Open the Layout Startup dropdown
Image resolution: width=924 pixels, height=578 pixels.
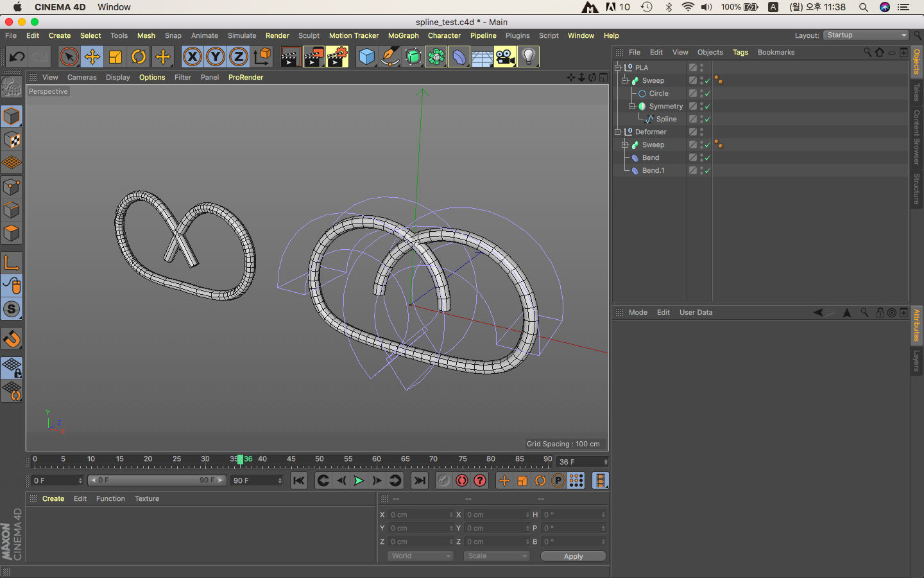866,35
